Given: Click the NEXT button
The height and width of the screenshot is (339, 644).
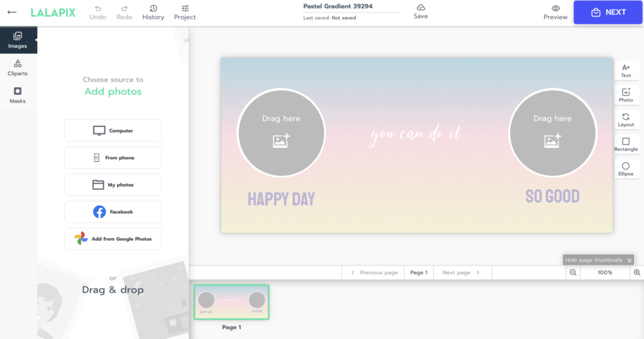Looking at the screenshot, I should pyautogui.click(x=608, y=12).
